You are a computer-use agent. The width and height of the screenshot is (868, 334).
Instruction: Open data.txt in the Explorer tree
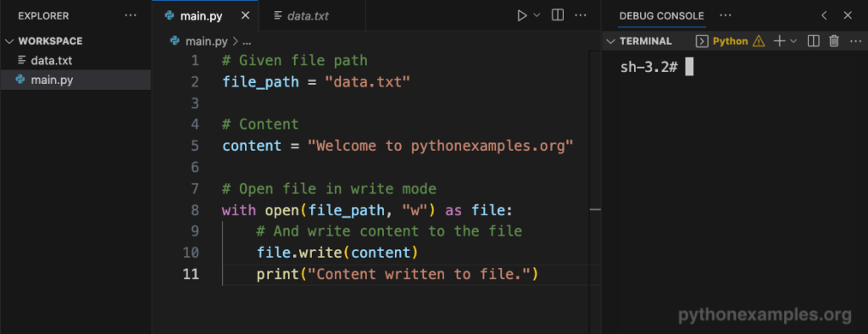52,60
